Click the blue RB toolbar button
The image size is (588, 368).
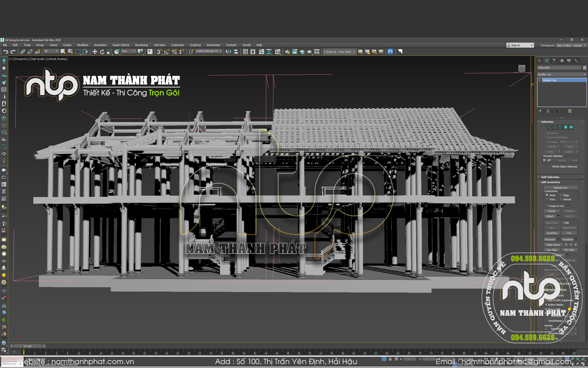tap(390, 52)
